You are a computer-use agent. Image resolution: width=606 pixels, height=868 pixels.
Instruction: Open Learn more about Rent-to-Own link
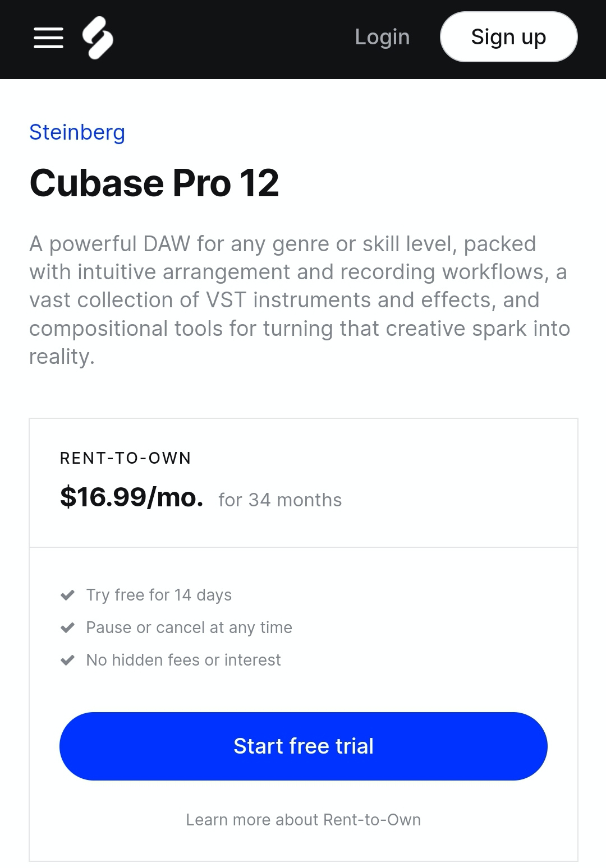click(304, 820)
